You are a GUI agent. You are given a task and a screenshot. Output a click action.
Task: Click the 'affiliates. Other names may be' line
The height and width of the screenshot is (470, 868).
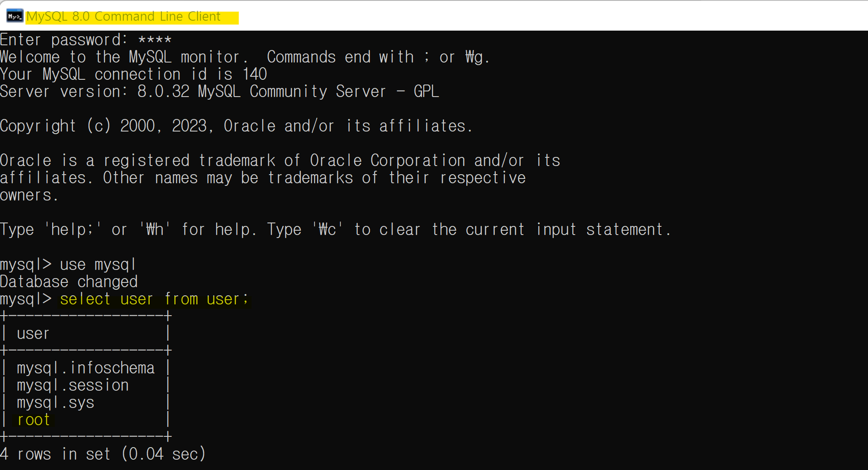point(263,178)
